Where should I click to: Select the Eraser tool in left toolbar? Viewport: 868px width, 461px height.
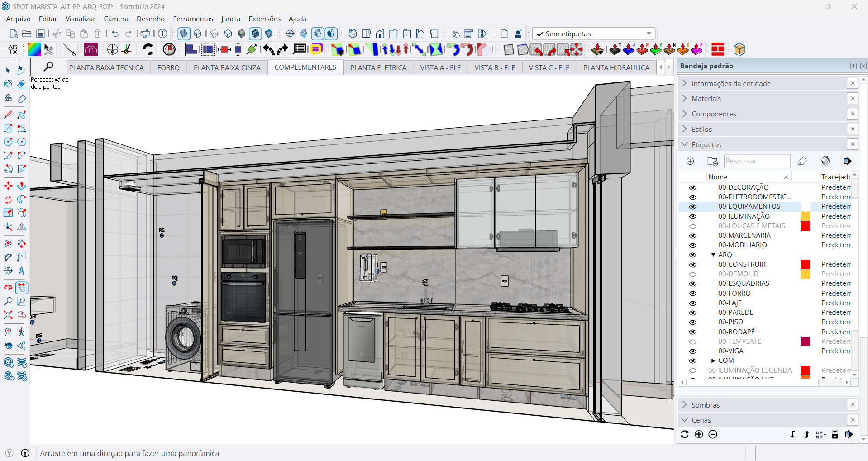pyautogui.click(x=21, y=84)
